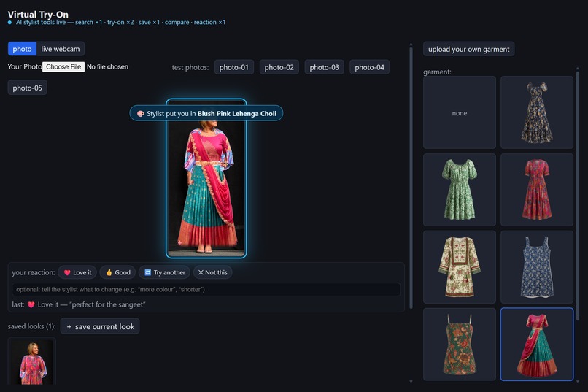This screenshot has height=392, width=588.
Task: Select the blue sleeveless shift dress garment
Action: [x=537, y=267]
